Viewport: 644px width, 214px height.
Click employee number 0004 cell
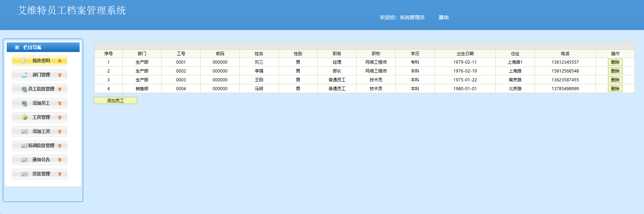pos(181,89)
